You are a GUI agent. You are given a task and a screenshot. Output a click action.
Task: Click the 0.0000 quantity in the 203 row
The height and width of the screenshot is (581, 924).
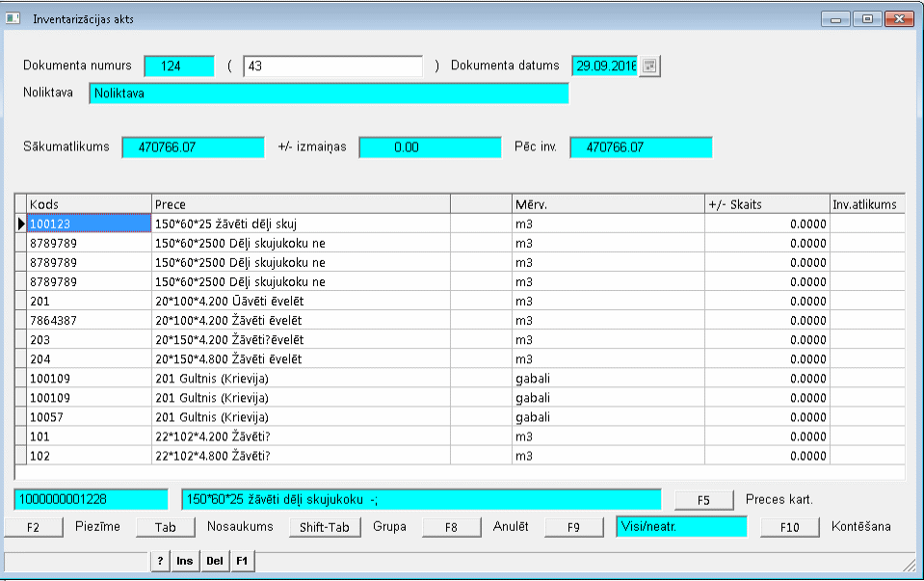click(767, 340)
